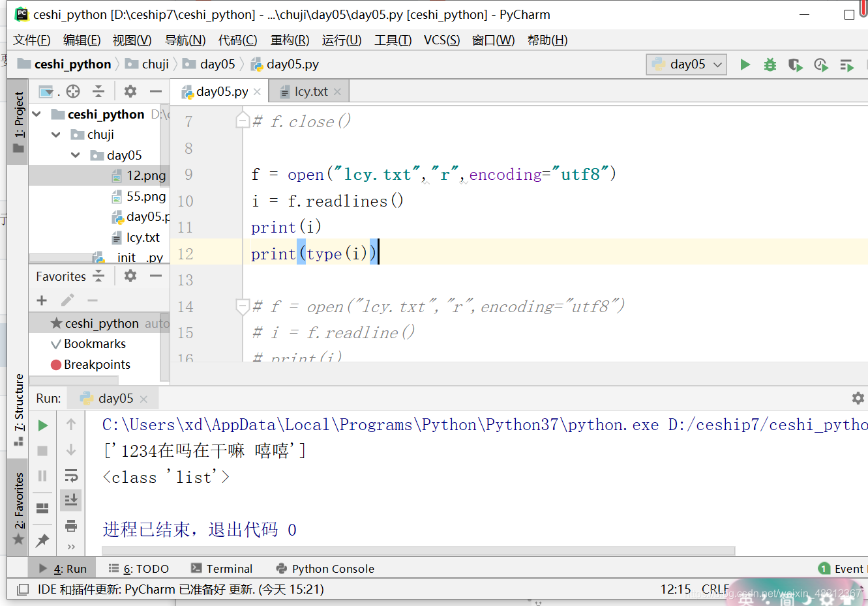
Task: Open the 工具(T) menu
Action: point(393,40)
